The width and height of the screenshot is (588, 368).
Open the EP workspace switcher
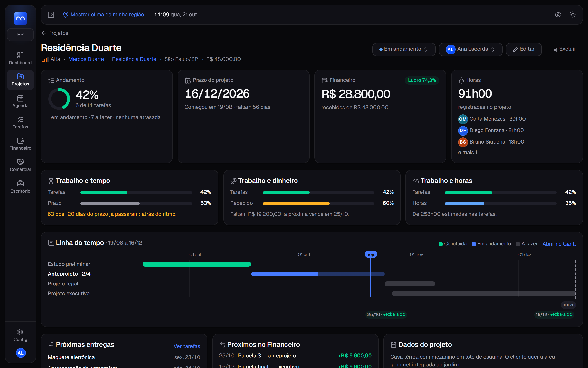tap(20, 35)
